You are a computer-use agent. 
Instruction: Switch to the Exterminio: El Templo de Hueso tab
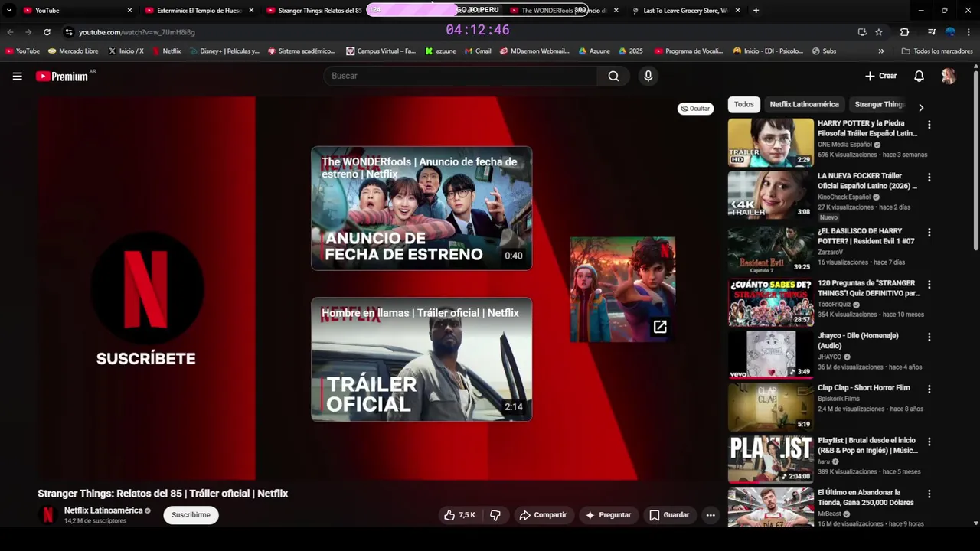pos(199,11)
